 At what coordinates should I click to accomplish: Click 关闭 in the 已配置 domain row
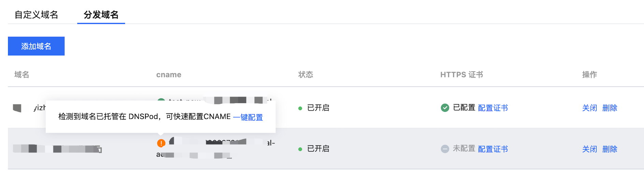(589, 108)
